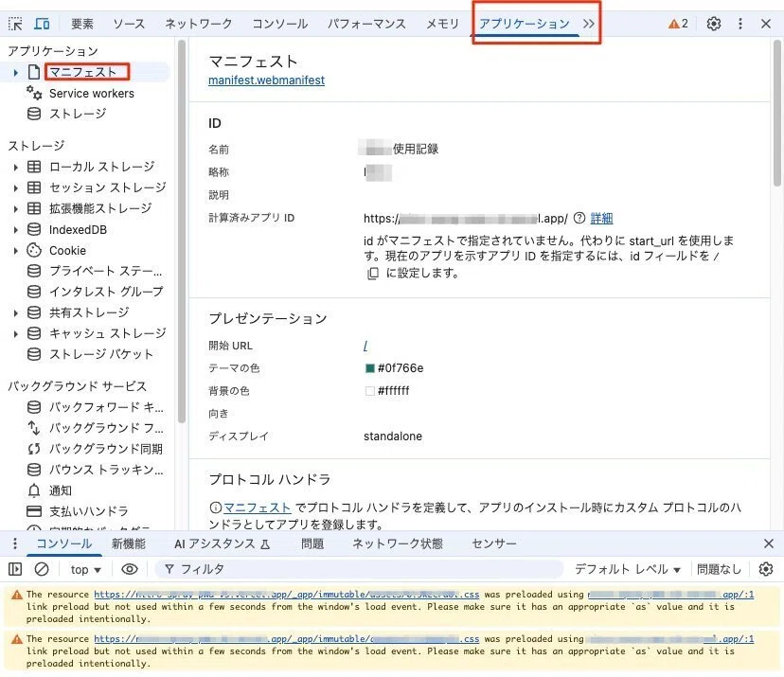Click the first warning triangle in console

pyautogui.click(x=17, y=595)
